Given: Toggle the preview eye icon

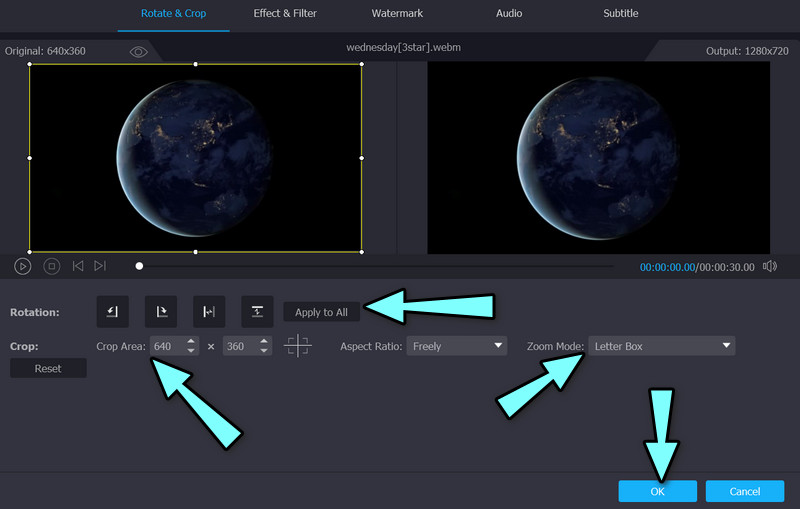Looking at the screenshot, I should coord(139,52).
